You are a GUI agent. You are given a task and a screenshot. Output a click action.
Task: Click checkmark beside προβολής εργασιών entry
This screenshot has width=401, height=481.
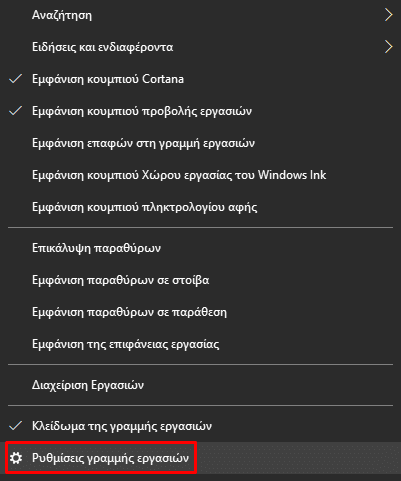16,111
